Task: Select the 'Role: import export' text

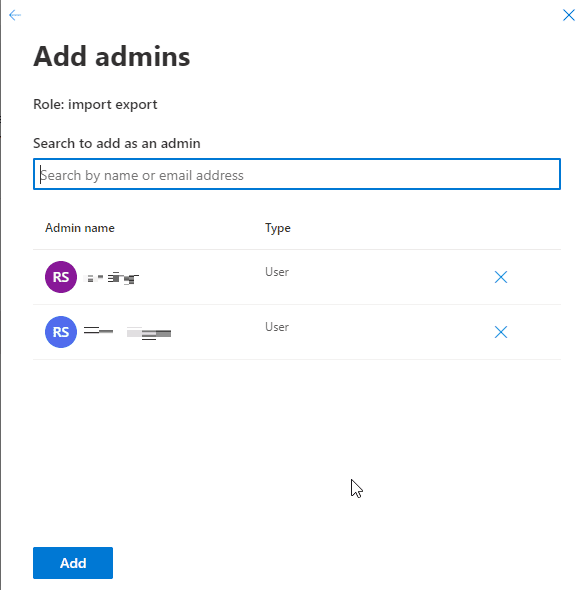Action: click(x=95, y=104)
